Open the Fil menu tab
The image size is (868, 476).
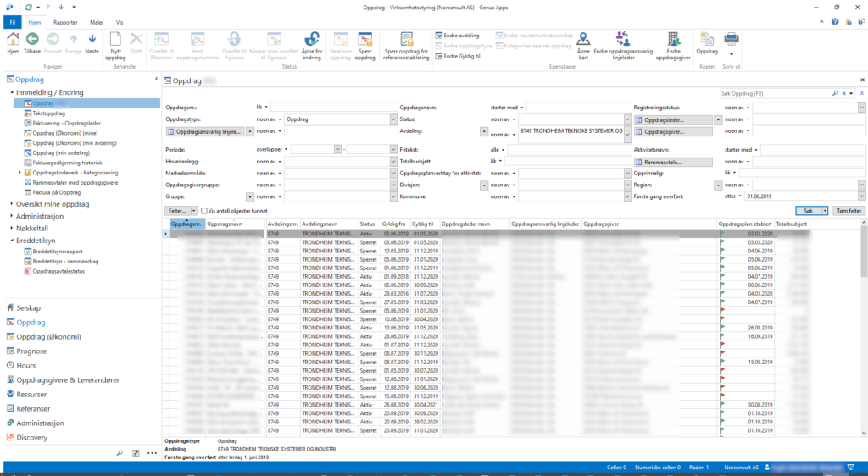tap(13, 20)
